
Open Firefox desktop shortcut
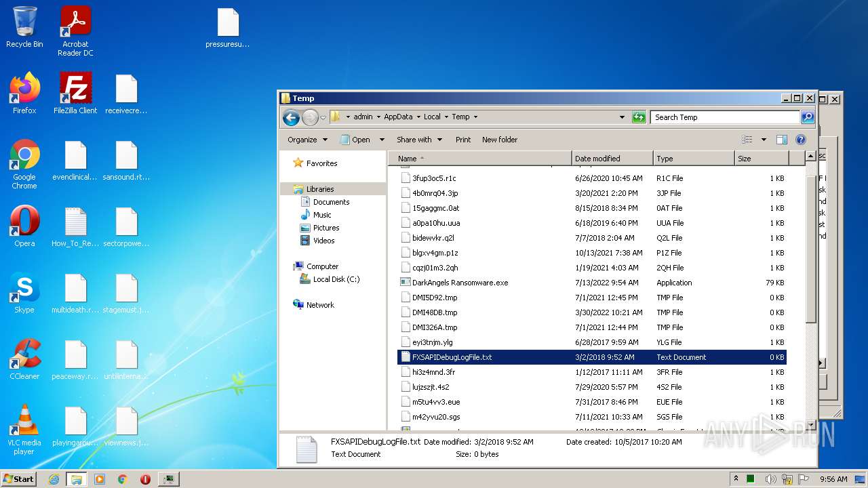pos(24,94)
